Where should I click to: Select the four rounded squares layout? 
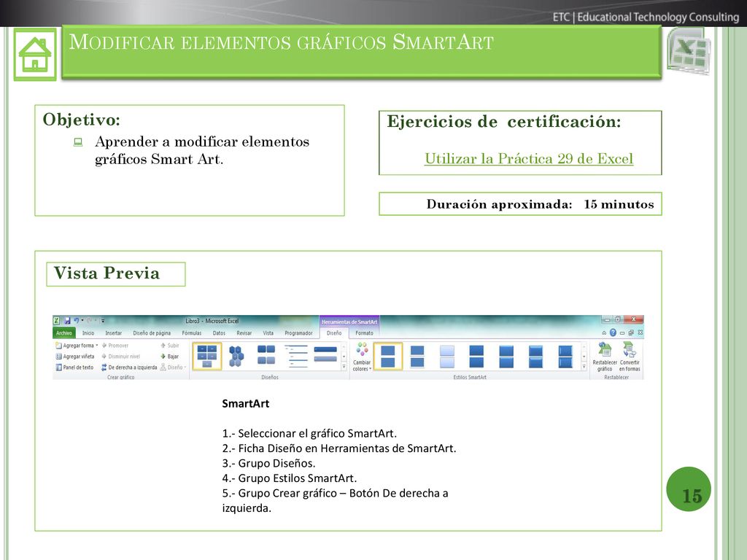[266, 355]
